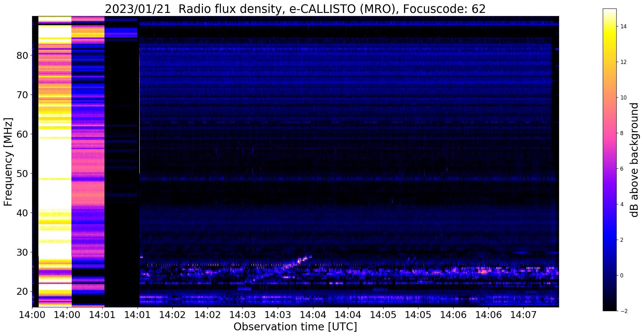
Task: Click the 'Frequency [MHz]' y-axis label
Action: pyautogui.click(x=8, y=162)
